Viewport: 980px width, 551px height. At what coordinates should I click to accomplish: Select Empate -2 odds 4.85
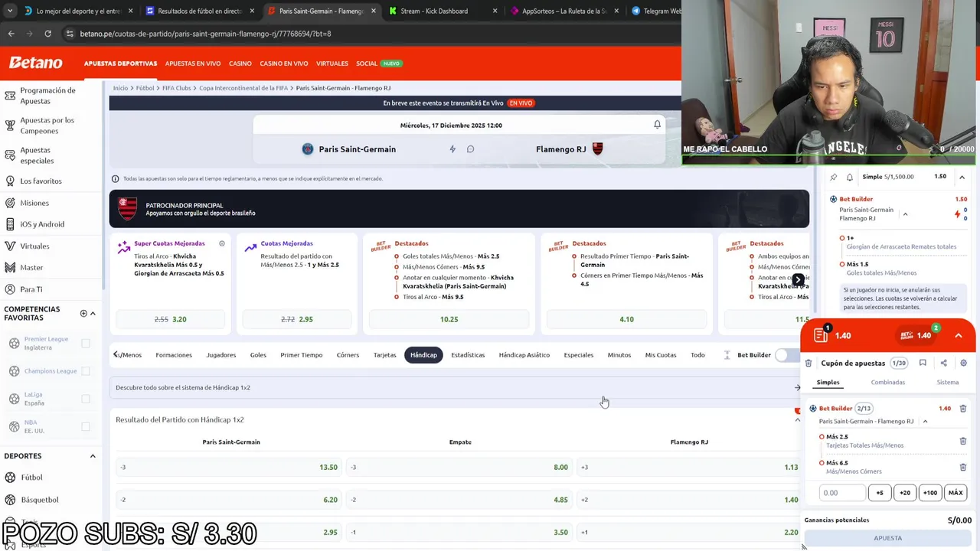point(459,500)
